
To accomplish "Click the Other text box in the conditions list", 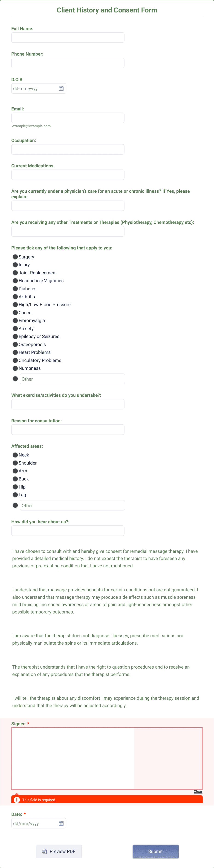I will pyautogui.click(x=72, y=378).
